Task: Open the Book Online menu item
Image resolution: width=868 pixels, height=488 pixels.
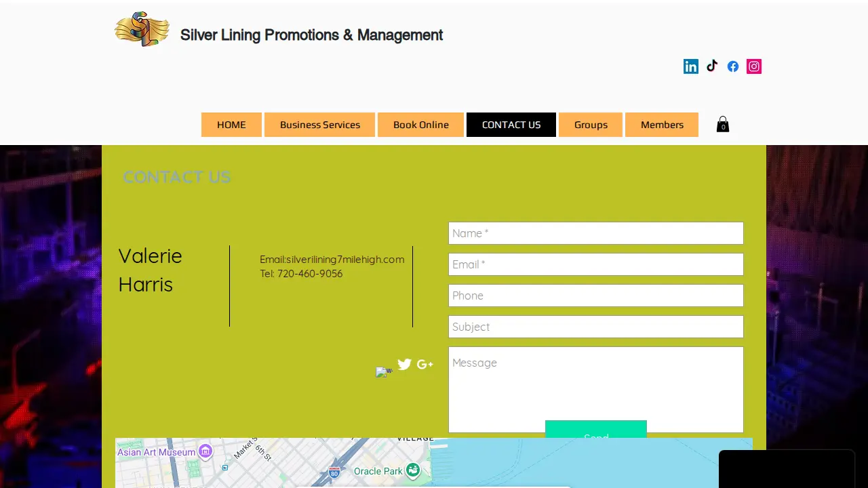Action: pos(421,125)
